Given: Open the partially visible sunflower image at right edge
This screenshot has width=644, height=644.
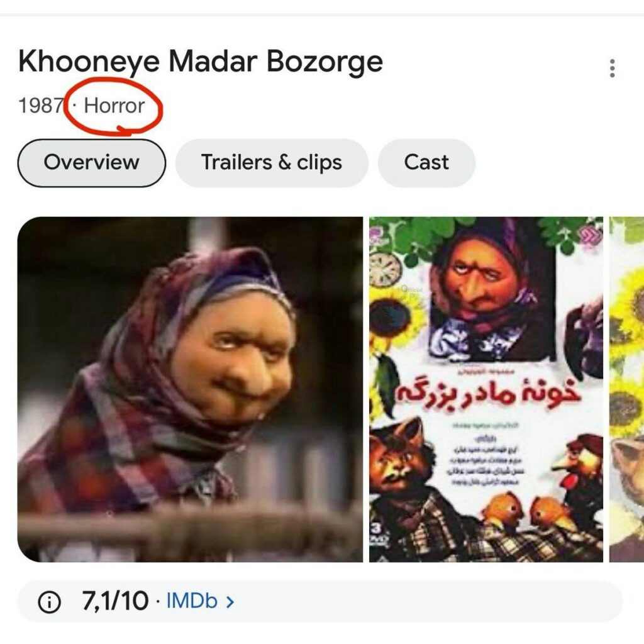Looking at the screenshot, I should [627, 389].
